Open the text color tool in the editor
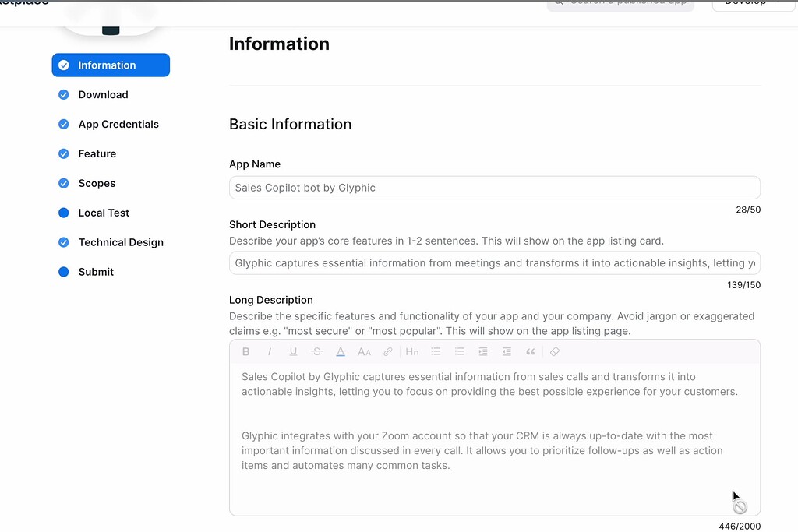798x532 pixels. [x=341, y=351]
